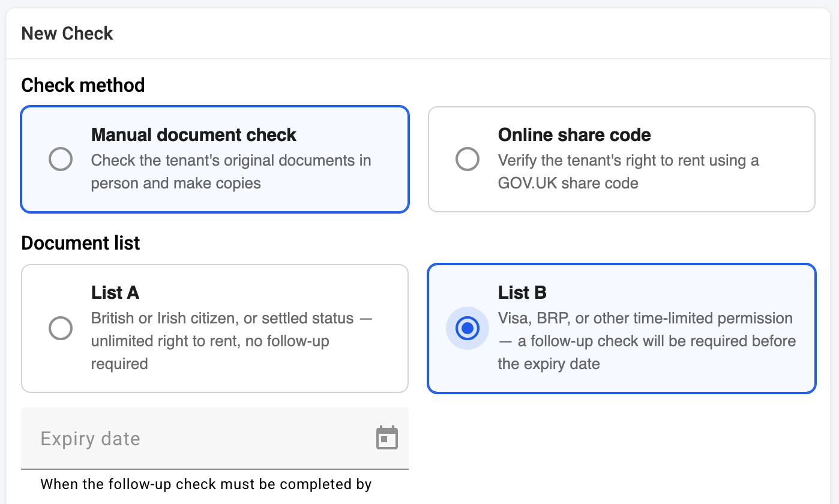Screen dimensions: 839x504
Task: Click the 'Check method' section label
Action: click(83, 85)
